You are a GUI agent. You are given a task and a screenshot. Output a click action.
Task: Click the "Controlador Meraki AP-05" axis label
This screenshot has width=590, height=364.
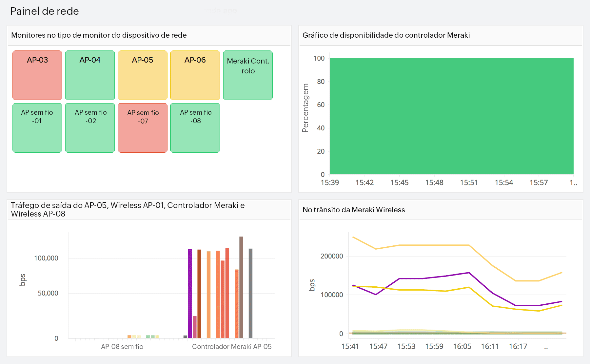click(232, 346)
